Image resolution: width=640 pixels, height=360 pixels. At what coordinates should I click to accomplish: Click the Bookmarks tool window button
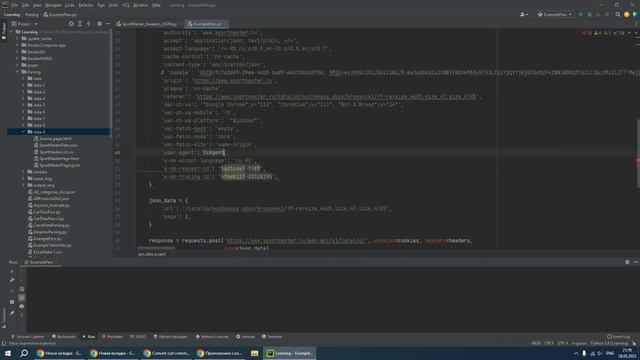(64, 337)
